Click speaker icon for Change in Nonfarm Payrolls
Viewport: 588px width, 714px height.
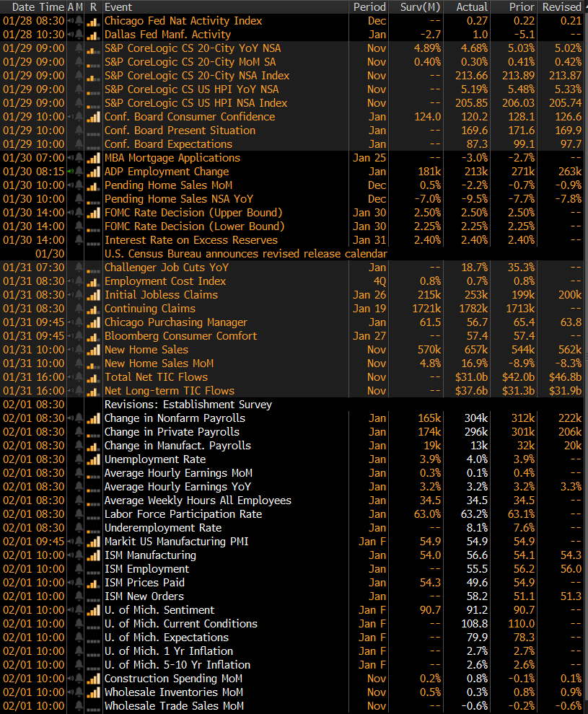pos(70,418)
